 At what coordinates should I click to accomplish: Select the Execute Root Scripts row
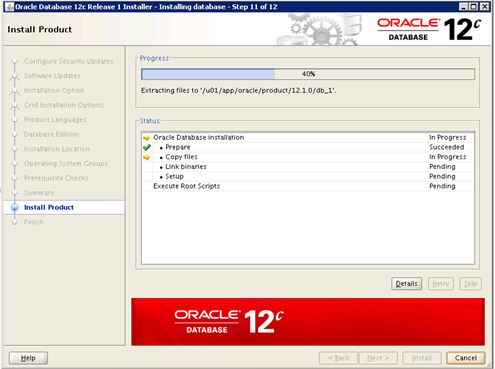(x=308, y=186)
